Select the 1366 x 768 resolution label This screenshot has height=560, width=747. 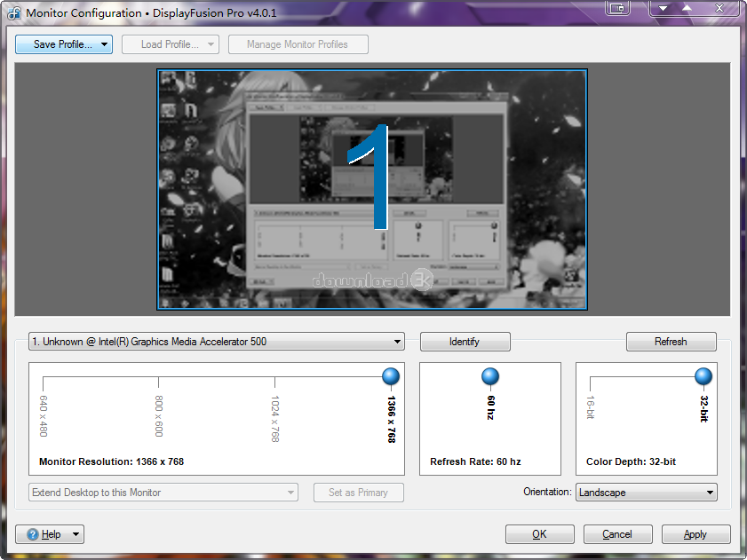pos(391,419)
